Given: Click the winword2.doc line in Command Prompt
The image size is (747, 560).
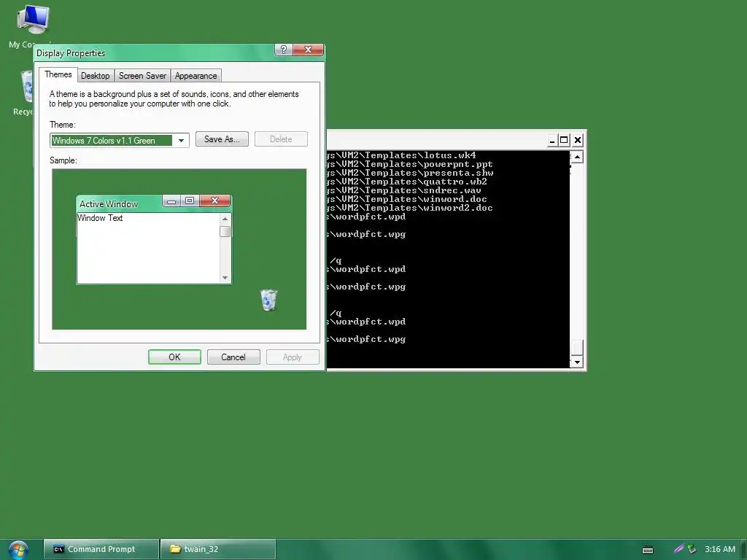Looking at the screenshot, I should coord(410,208).
